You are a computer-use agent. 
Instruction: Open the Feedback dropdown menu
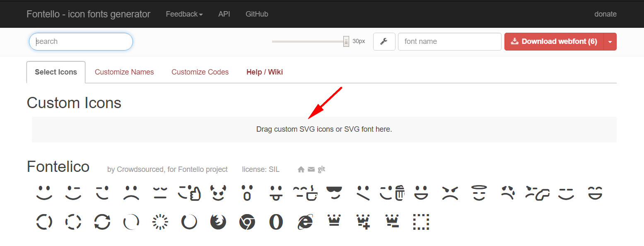(184, 14)
